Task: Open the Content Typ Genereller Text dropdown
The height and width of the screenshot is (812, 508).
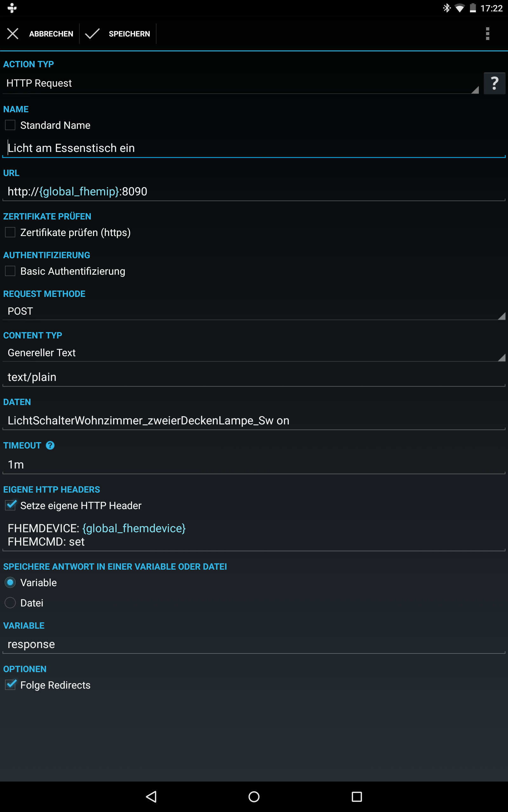Action: click(254, 353)
